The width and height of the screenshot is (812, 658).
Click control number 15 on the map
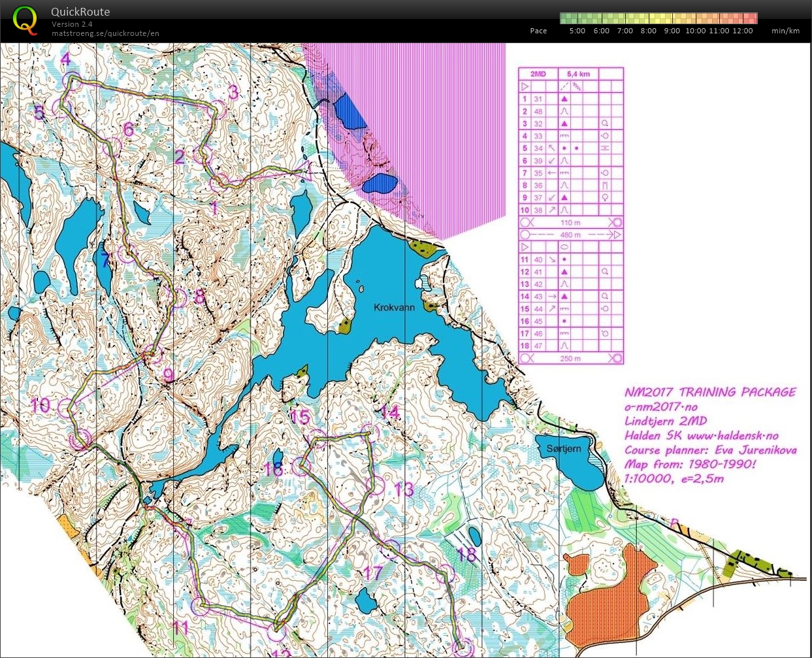click(300, 416)
